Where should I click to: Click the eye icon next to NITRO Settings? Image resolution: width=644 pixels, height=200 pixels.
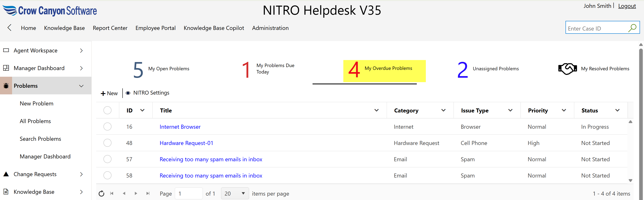point(128,93)
